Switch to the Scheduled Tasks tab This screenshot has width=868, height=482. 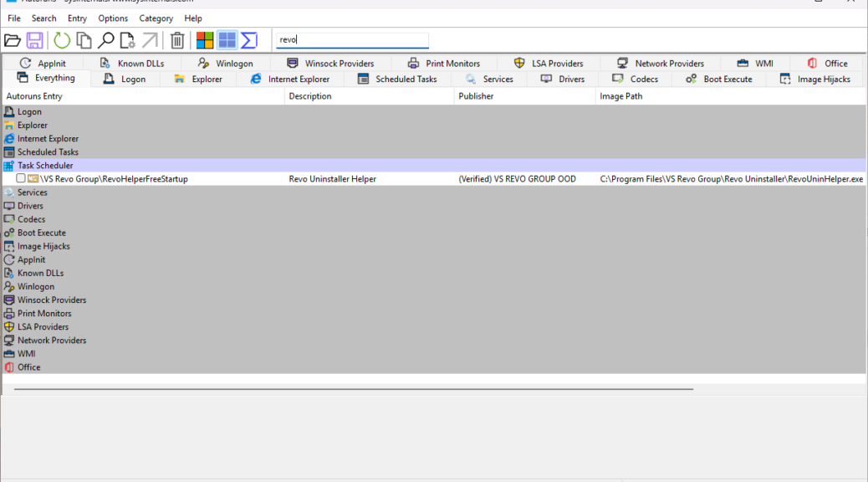(x=397, y=79)
